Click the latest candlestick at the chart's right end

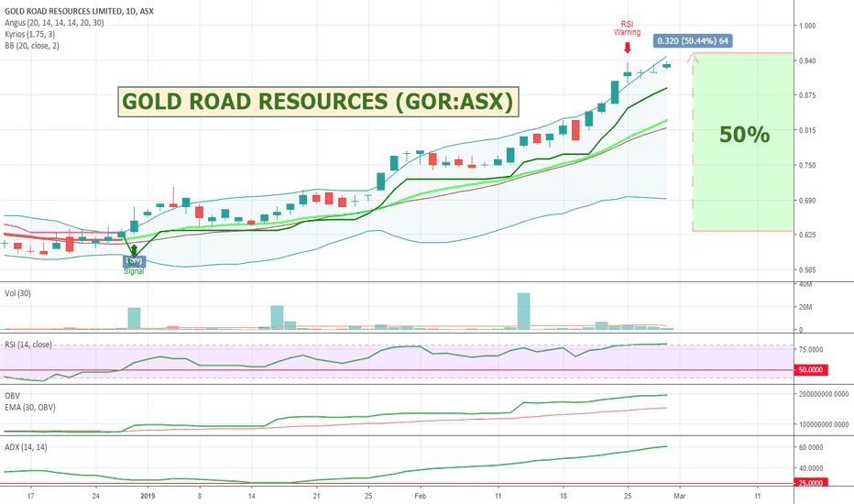pos(667,66)
